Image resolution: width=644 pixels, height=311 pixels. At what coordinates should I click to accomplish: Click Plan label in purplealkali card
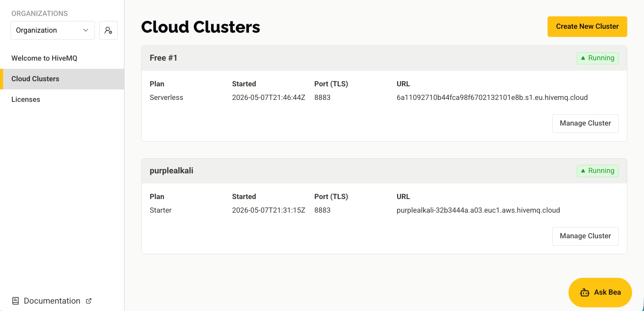pyautogui.click(x=157, y=197)
